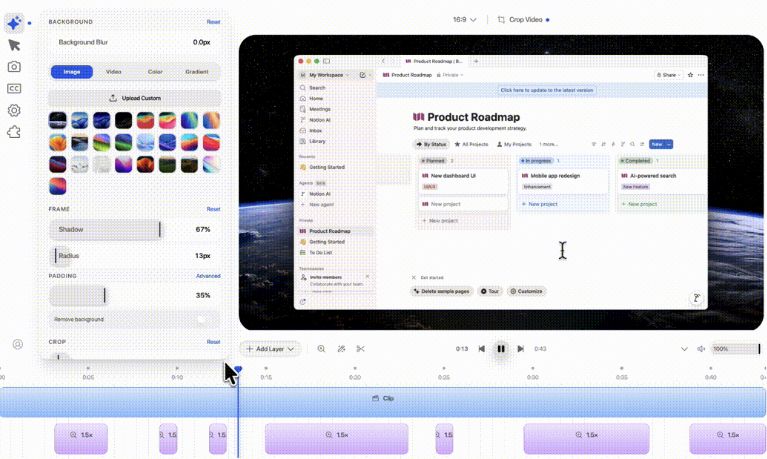The height and width of the screenshot is (459, 767).
Task: Adjust the 100% volume slider
Action: point(736,349)
